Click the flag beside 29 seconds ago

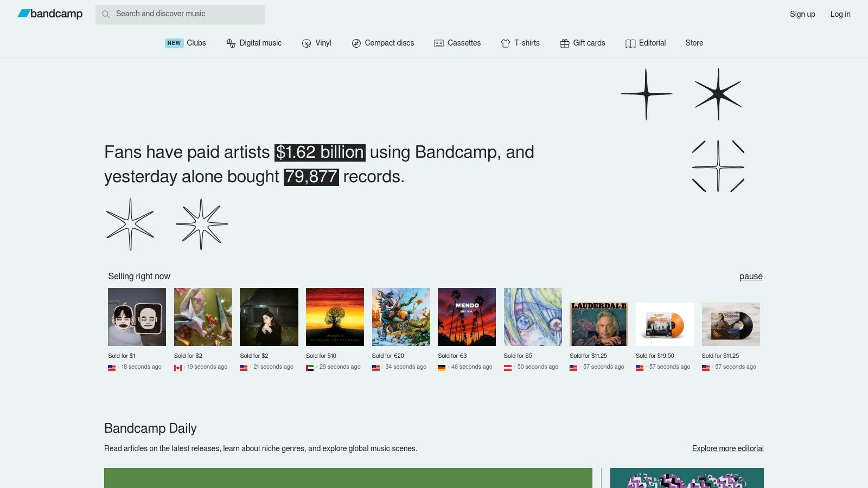(310, 368)
